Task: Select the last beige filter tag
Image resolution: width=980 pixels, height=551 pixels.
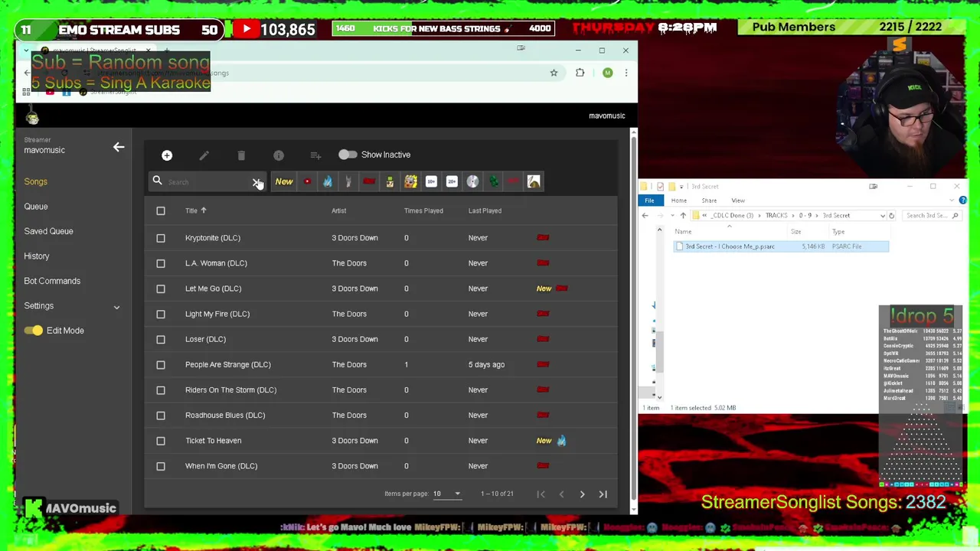Action: click(x=534, y=181)
